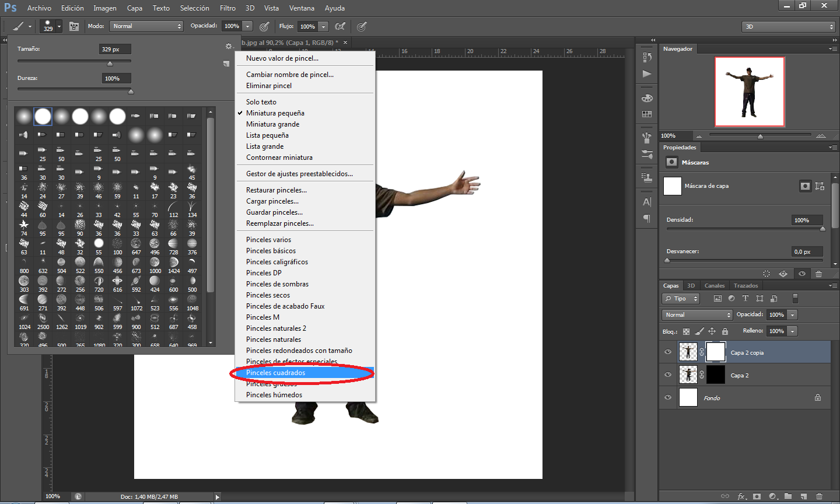Apply mask icon in Properties panel
This screenshot has width=840, height=504.
(783, 274)
